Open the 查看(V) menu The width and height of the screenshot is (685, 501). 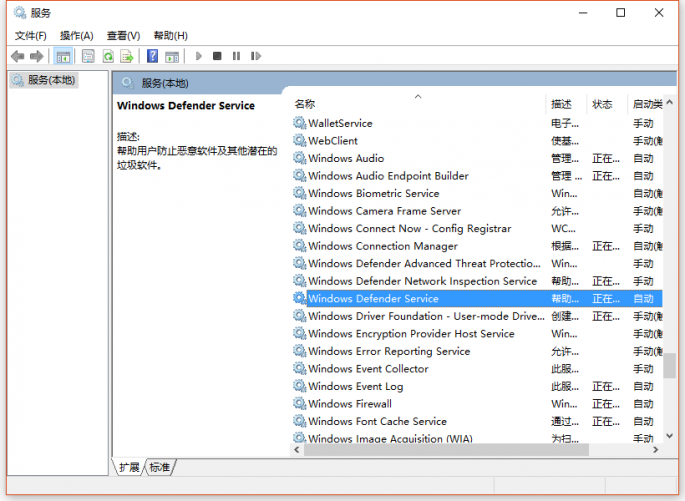click(x=124, y=35)
